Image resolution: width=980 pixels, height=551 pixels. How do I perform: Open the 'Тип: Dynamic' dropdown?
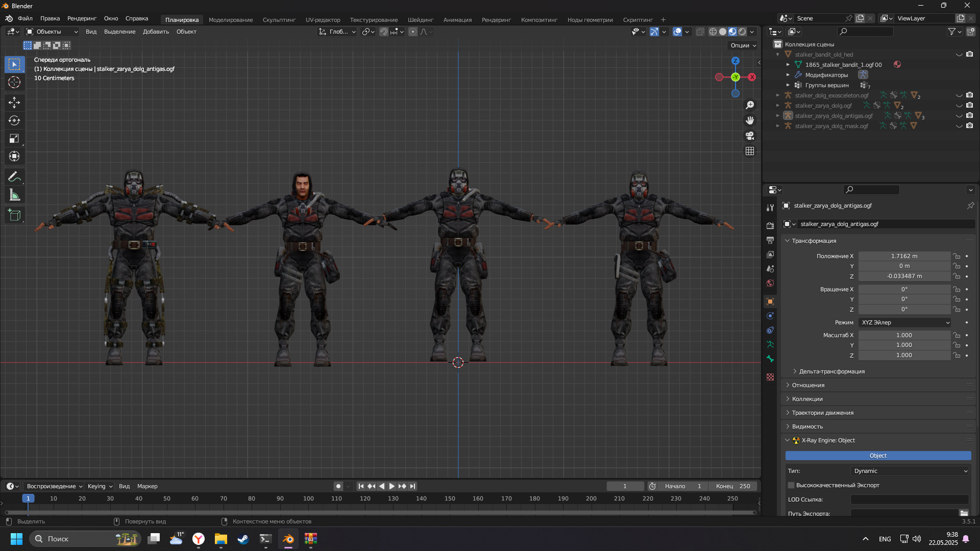tap(910, 471)
